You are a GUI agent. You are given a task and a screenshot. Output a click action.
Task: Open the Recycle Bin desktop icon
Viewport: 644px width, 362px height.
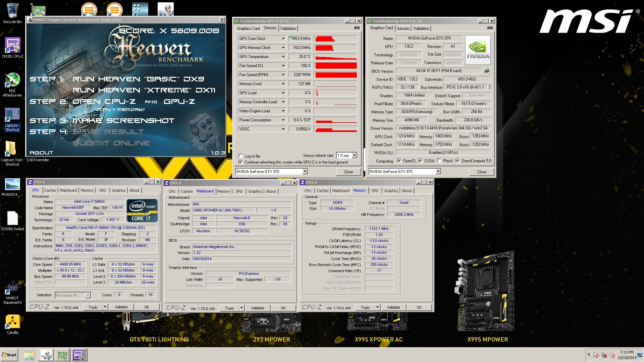click(x=12, y=13)
